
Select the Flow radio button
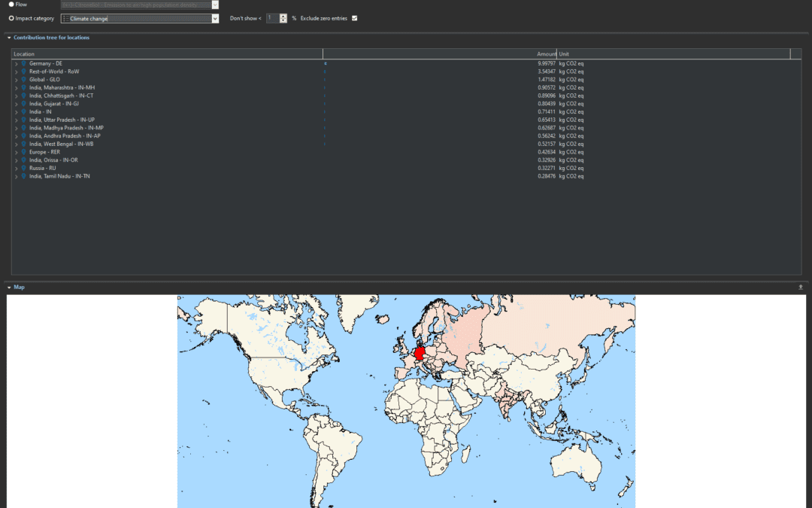[x=11, y=5]
